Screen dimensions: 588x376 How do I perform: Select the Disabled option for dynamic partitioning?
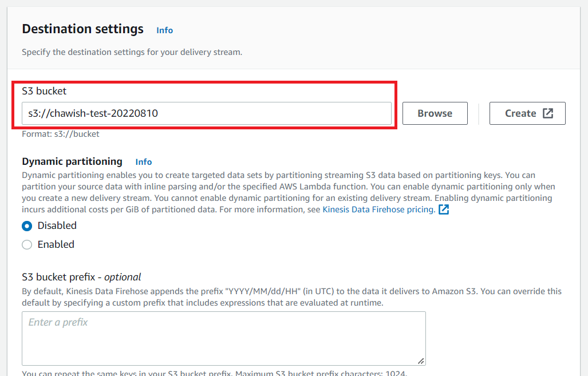[x=26, y=225]
